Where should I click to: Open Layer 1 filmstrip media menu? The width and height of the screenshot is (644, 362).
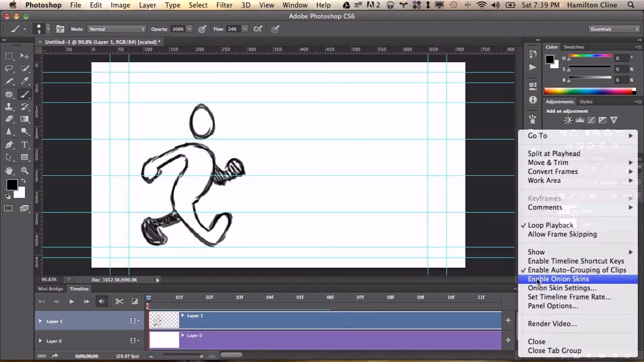point(135,321)
